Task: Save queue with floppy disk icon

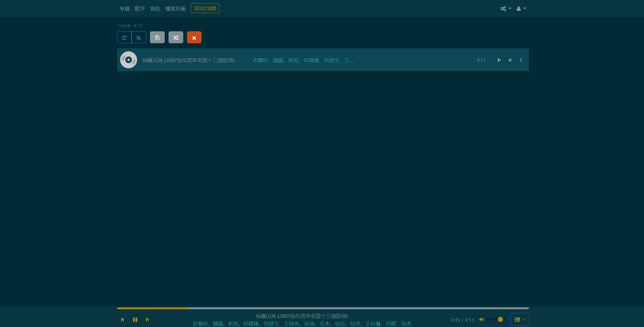Action: (157, 38)
